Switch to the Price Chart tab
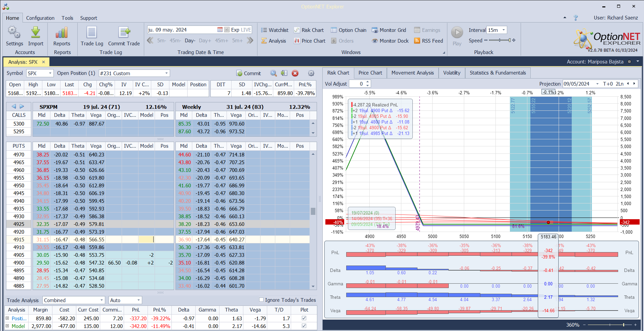This screenshot has width=644, height=331. (370, 73)
